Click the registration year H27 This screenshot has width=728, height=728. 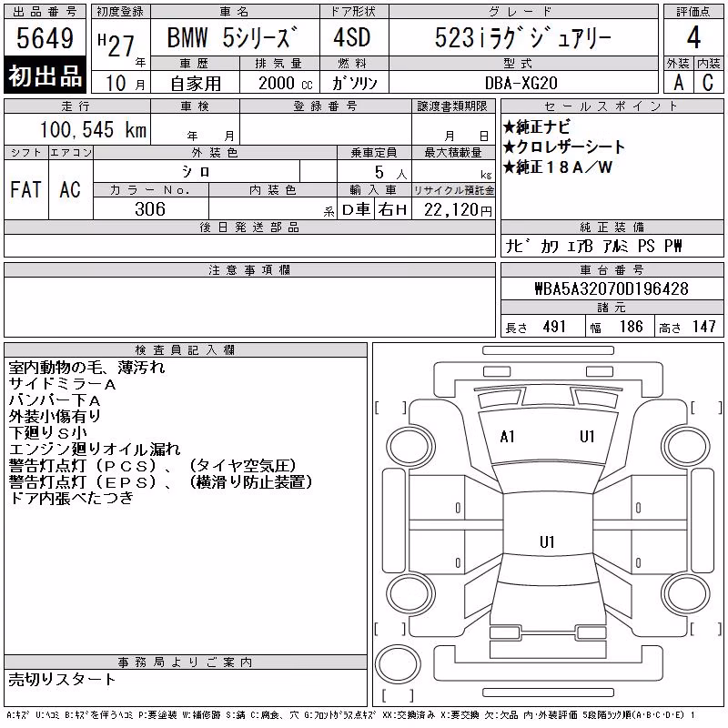[x=116, y=45]
